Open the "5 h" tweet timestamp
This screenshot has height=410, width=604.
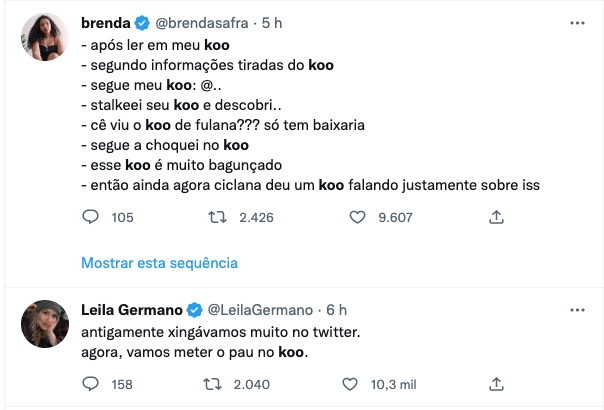point(272,23)
